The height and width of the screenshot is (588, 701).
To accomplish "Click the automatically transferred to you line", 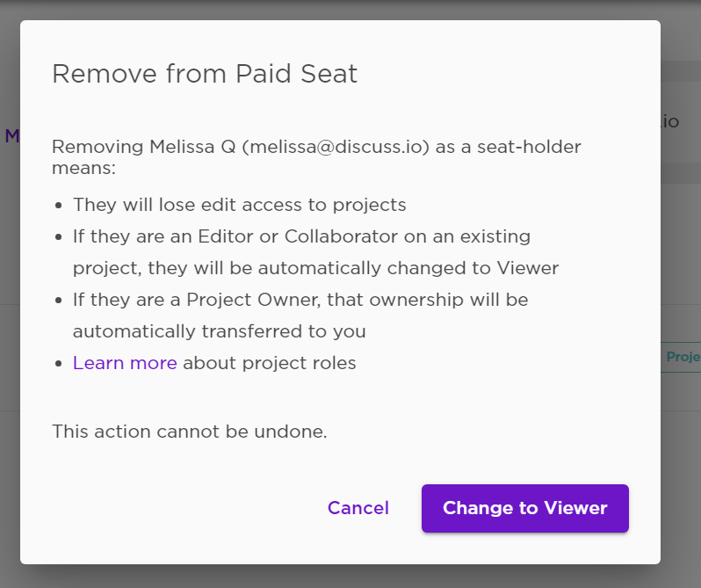I will (x=219, y=331).
